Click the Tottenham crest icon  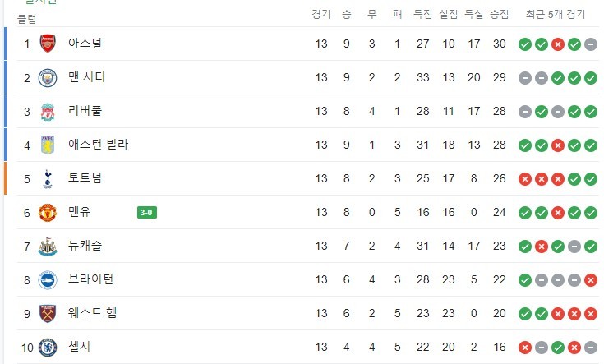tap(49, 178)
